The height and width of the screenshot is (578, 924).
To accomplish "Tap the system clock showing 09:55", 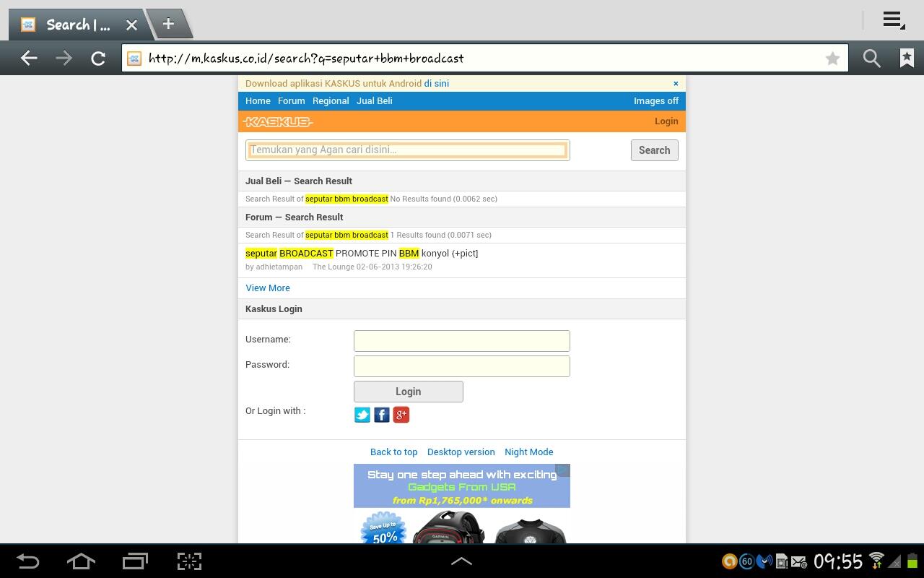I will click(838, 561).
